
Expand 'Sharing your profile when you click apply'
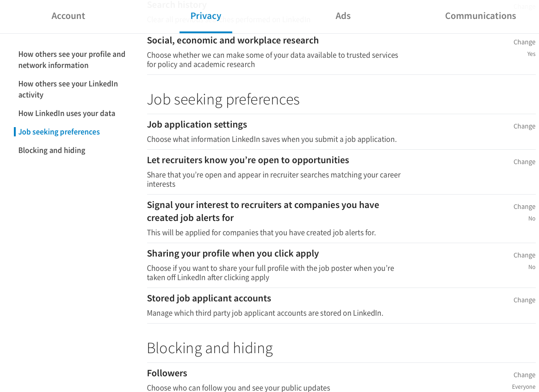click(233, 253)
